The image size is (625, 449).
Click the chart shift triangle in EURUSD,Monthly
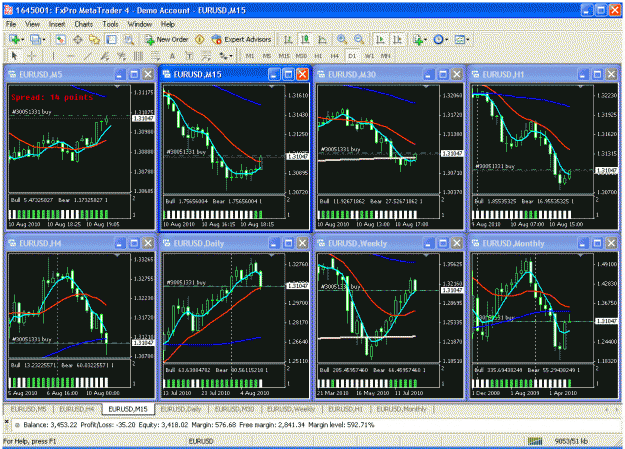(580, 255)
